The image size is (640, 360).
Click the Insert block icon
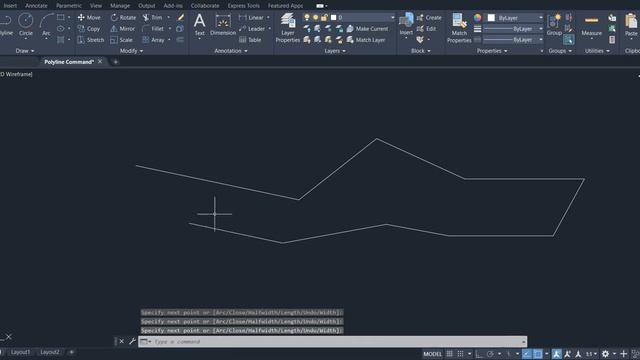pyautogui.click(x=406, y=24)
